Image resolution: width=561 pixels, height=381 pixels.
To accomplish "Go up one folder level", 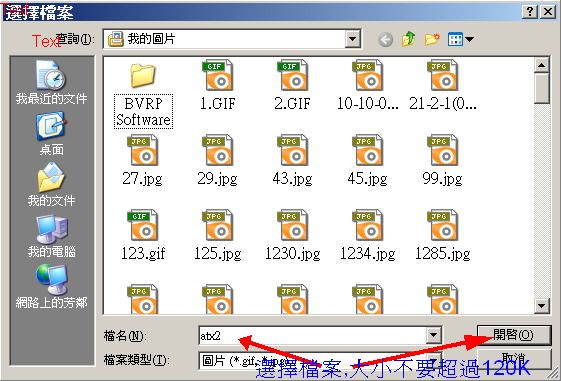I will click(409, 39).
